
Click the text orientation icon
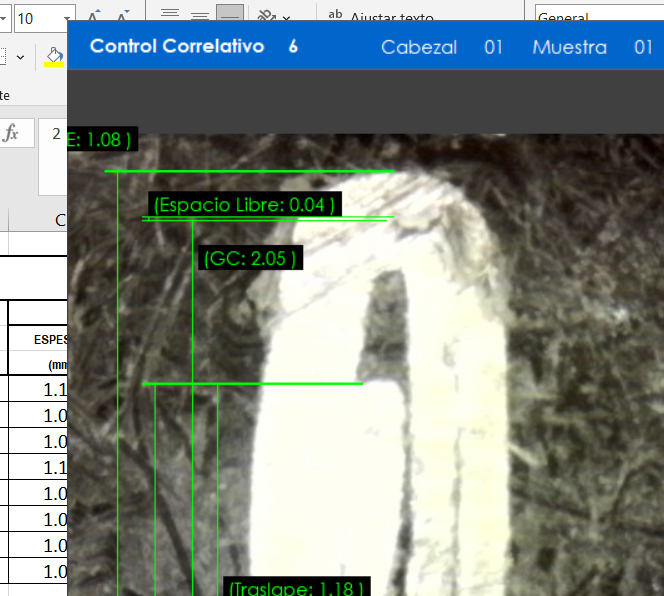[x=265, y=16]
